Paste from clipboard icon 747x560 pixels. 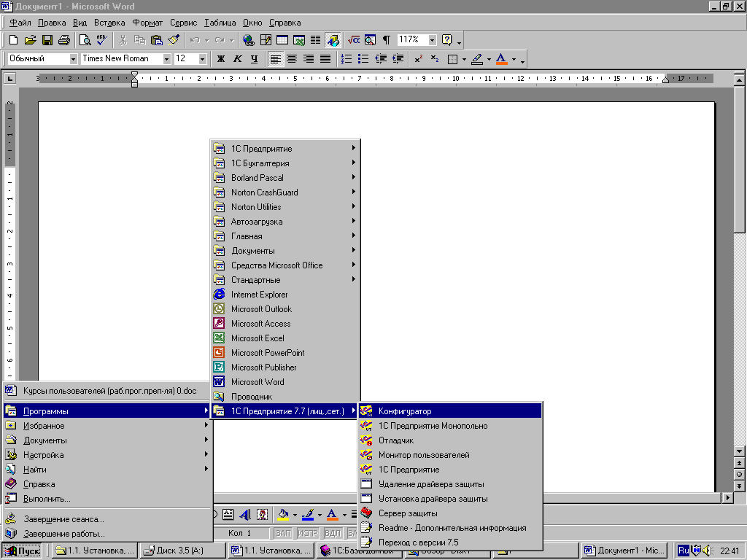(x=156, y=40)
